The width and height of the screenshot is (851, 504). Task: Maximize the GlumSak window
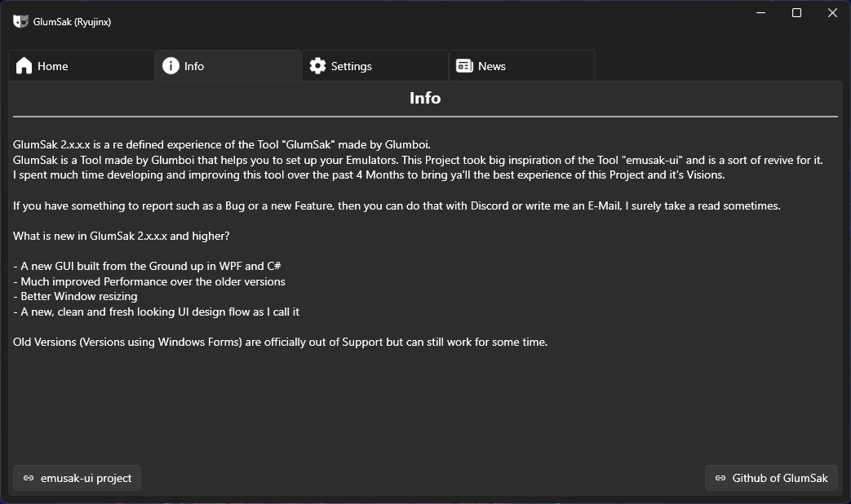[x=796, y=12]
